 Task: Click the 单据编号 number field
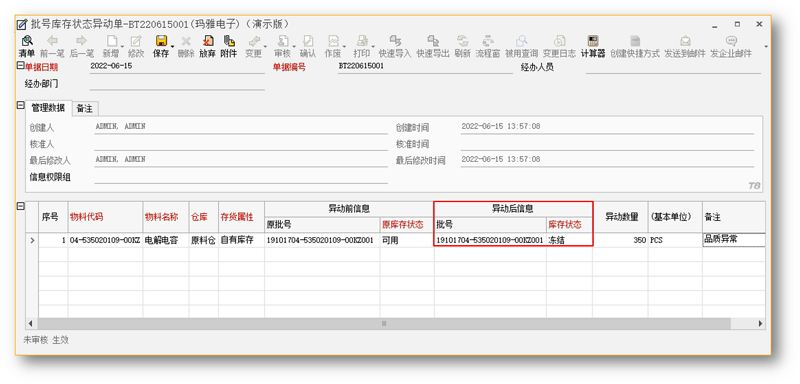click(426, 67)
